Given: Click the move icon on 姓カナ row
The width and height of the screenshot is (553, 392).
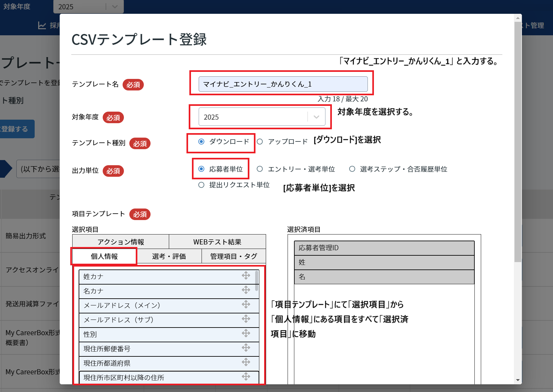Looking at the screenshot, I should [x=246, y=276].
